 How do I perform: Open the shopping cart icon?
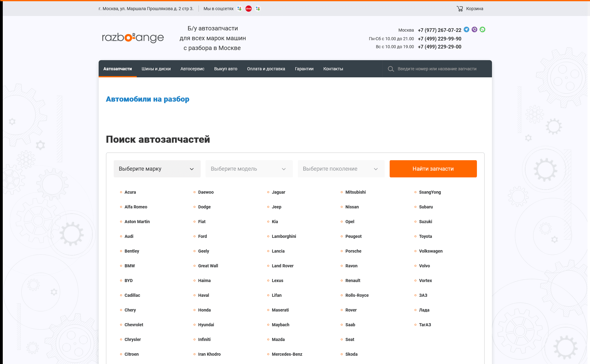[x=459, y=9]
